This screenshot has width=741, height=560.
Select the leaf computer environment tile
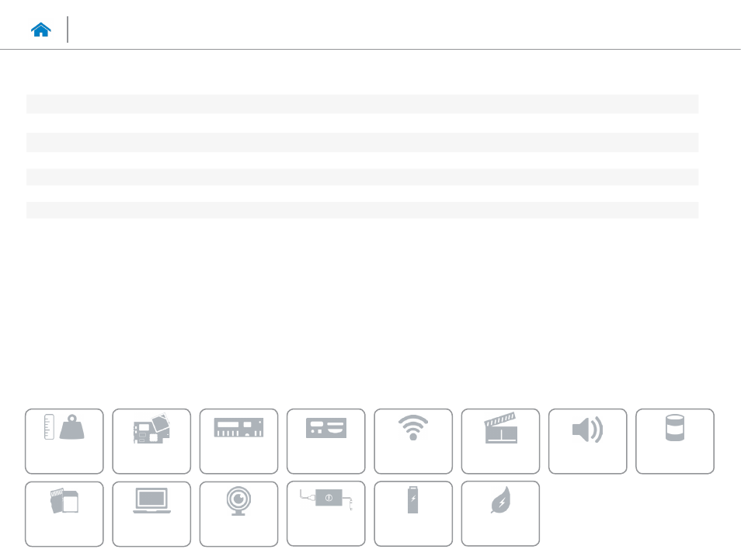click(x=500, y=513)
